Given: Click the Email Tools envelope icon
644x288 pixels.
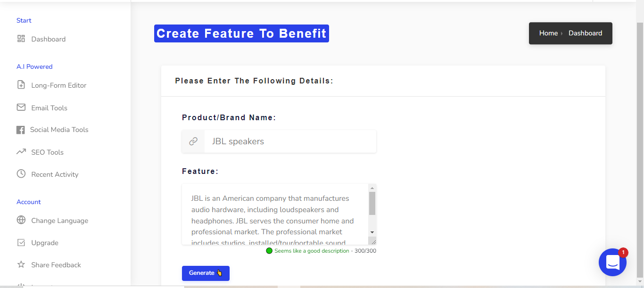Looking at the screenshot, I should pos(21,107).
